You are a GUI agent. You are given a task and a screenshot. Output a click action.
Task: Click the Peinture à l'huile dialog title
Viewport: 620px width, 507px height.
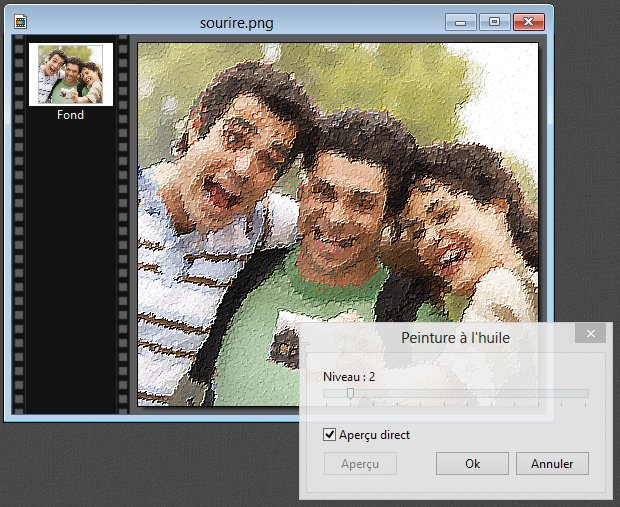click(455, 339)
